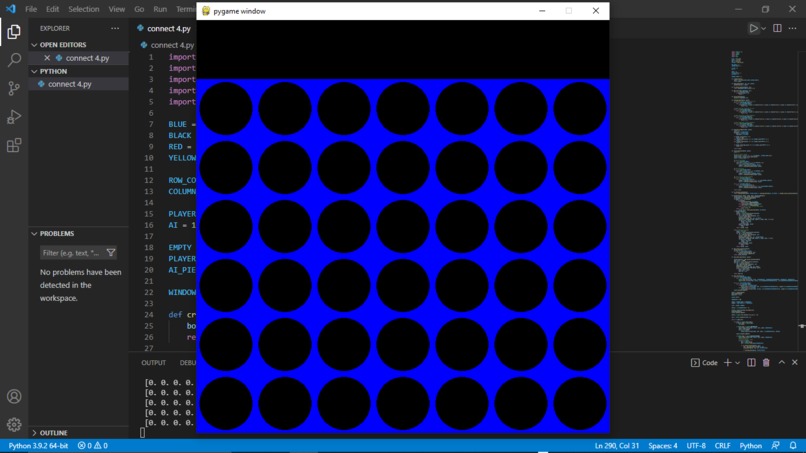Open the Go menu
The image size is (806, 453).
click(x=139, y=9)
